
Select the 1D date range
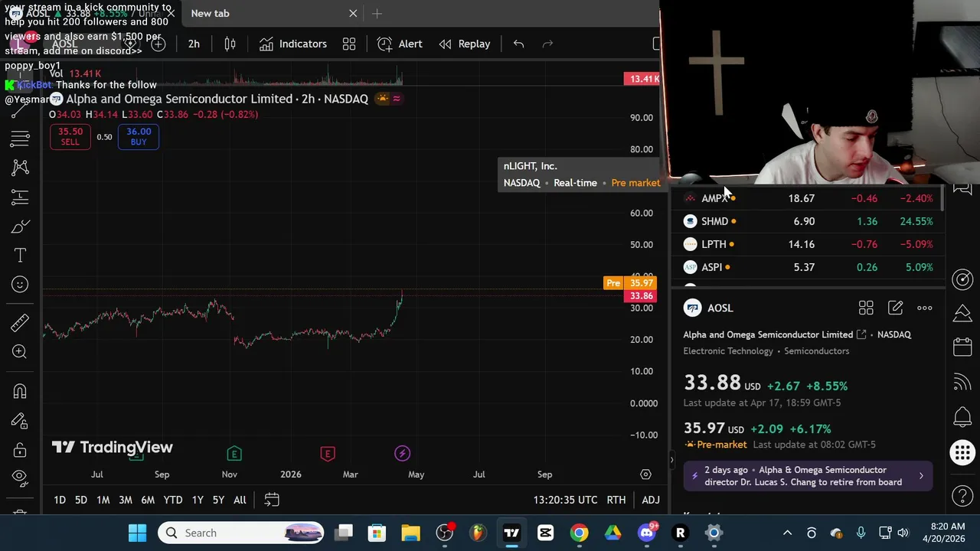tap(60, 500)
